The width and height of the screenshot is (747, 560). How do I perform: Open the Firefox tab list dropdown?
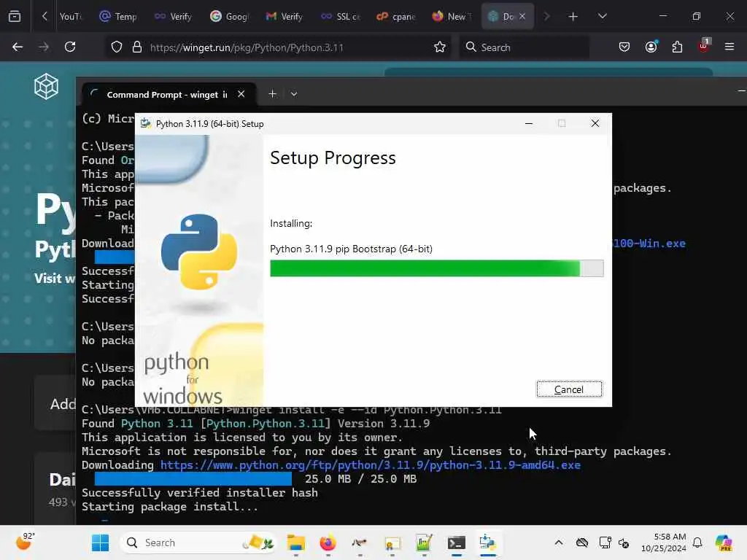(x=602, y=16)
